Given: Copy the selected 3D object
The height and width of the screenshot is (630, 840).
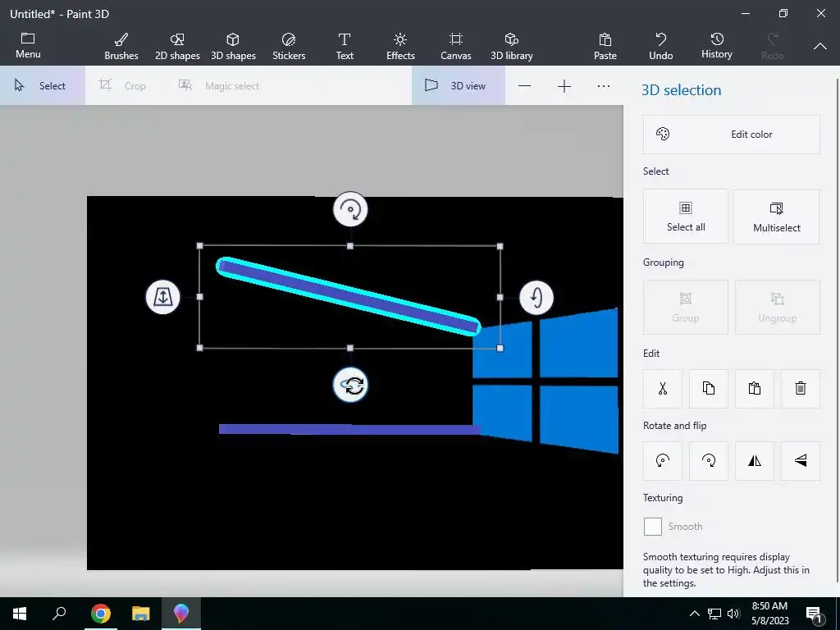Looking at the screenshot, I should pos(708,388).
